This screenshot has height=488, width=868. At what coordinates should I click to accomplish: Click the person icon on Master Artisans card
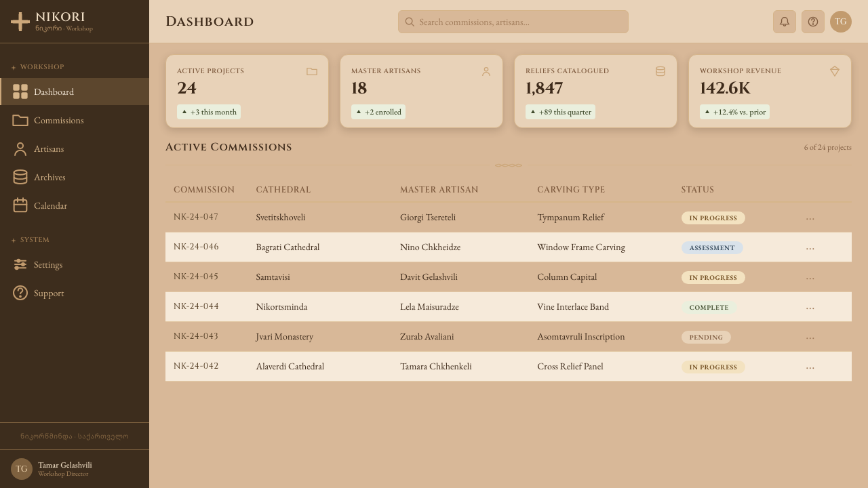(x=486, y=71)
